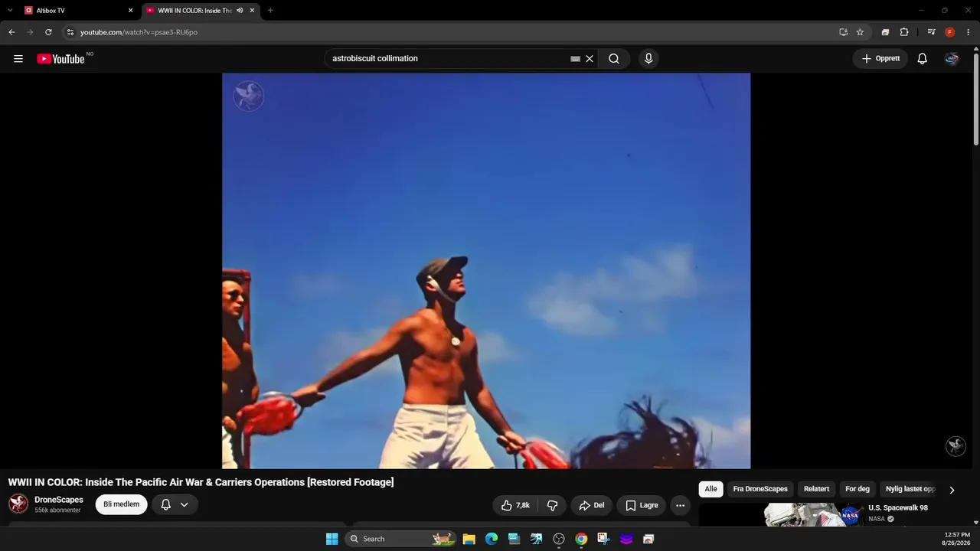Click the DroneScapes watermark in the video corner
The width and height of the screenshot is (980, 551).
955,445
